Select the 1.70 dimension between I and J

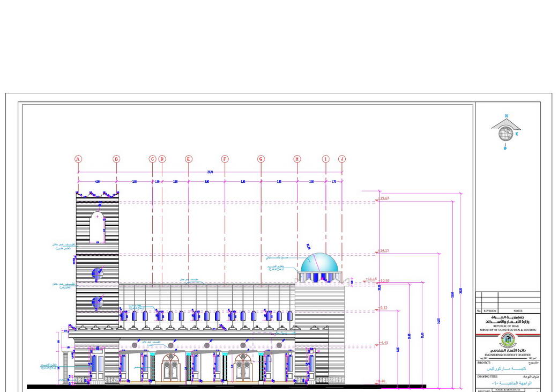(x=334, y=182)
